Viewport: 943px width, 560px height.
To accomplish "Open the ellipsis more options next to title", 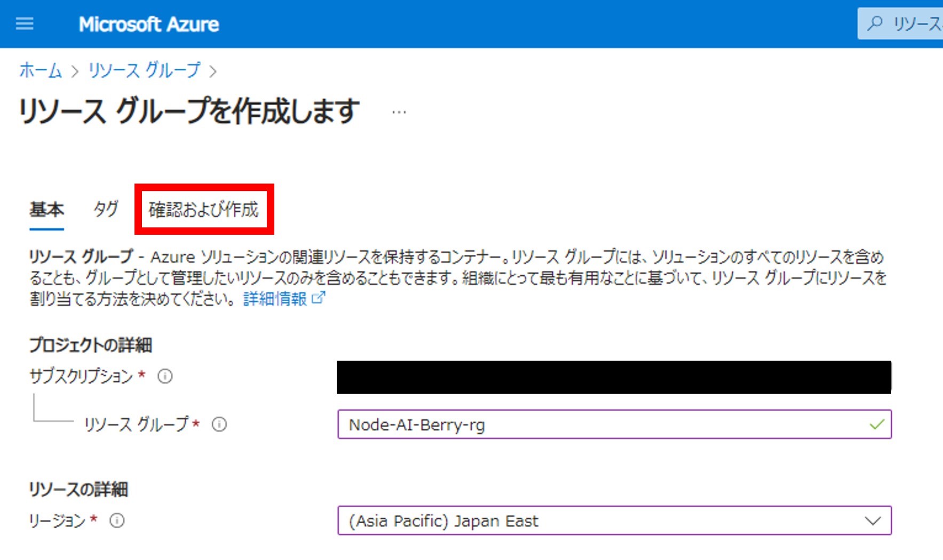I will 399,113.
